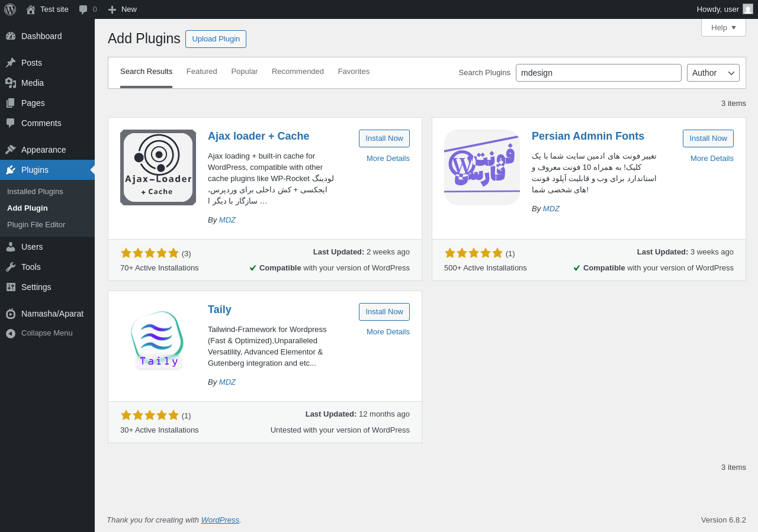Click user avatar in top bar

point(748,9)
